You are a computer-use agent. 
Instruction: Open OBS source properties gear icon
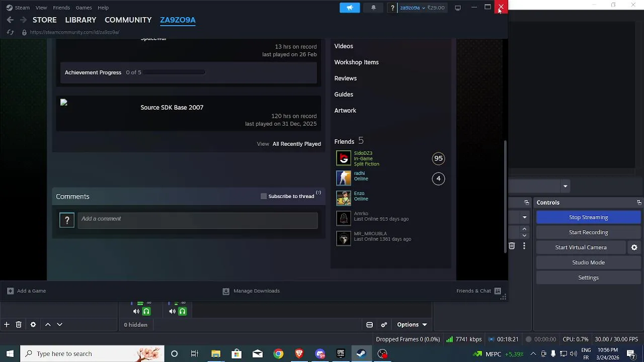pos(33,324)
